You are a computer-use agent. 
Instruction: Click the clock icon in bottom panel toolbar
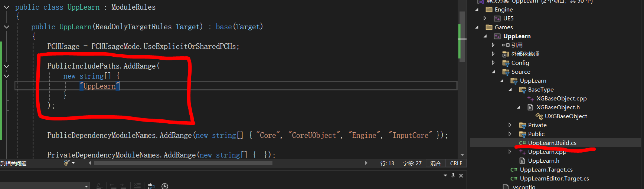[165, 186]
